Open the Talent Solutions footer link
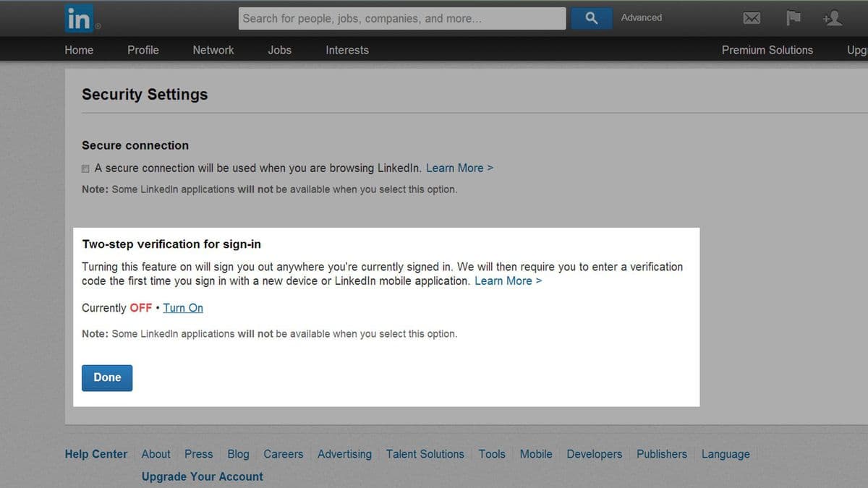This screenshot has height=488, width=868. [x=425, y=454]
